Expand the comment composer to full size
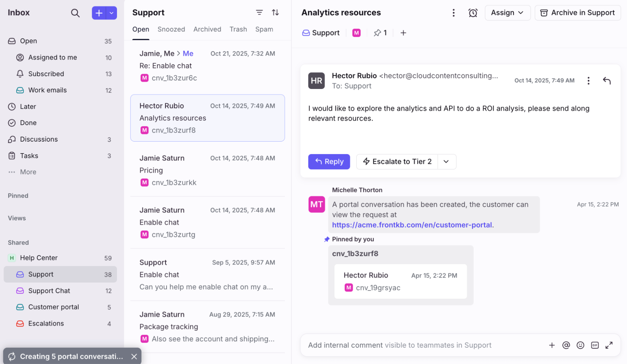The width and height of the screenshot is (627, 364). (x=609, y=345)
